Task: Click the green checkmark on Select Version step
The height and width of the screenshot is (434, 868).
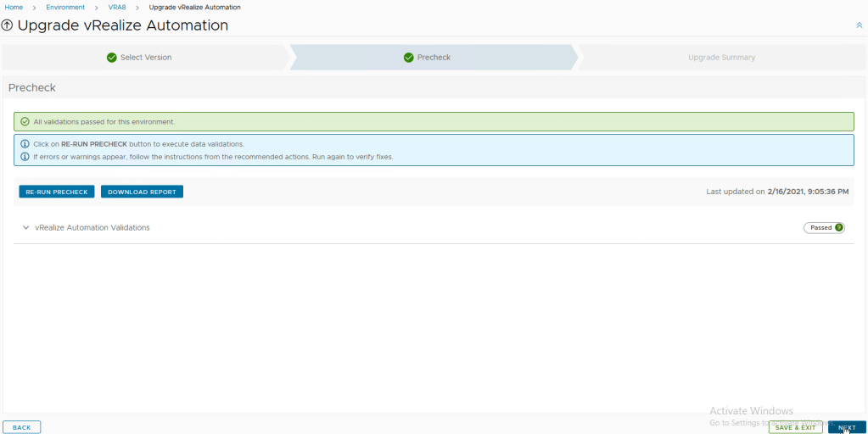Action: click(112, 58)
